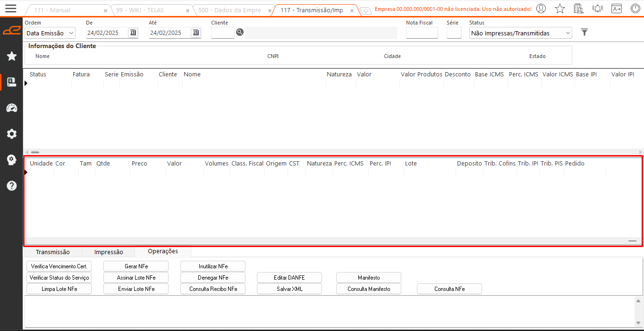Open the De date calendar picker
644x331 pixels.
coord(133,33)
